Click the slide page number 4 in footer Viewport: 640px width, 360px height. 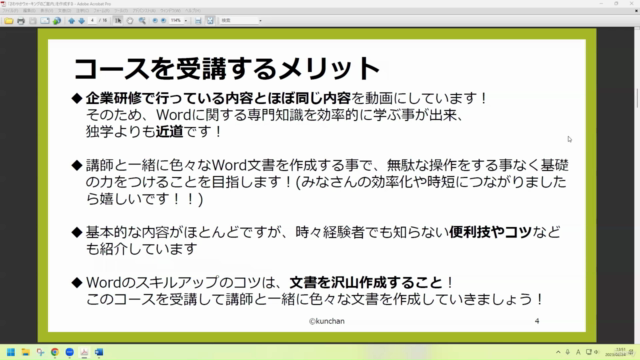point(537,321)
